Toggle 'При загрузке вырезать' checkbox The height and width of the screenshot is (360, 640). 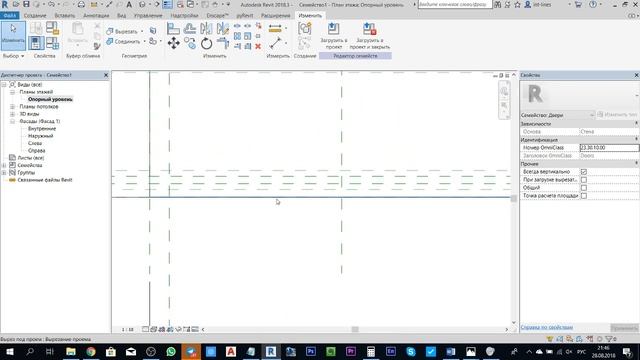(x=584, y=180)
